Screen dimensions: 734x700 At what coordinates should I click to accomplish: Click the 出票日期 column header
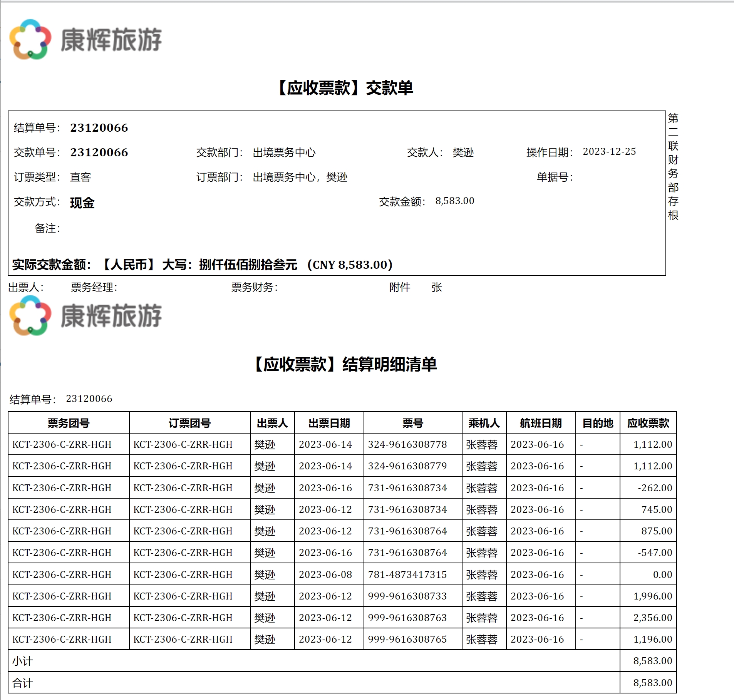tap(329, 423)
